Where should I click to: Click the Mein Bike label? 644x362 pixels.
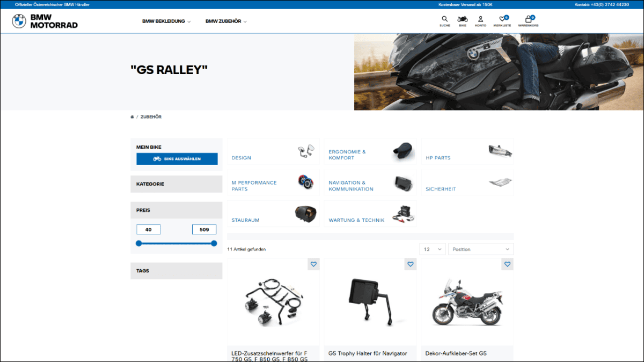pyautogui.click(x=149, y=147)
